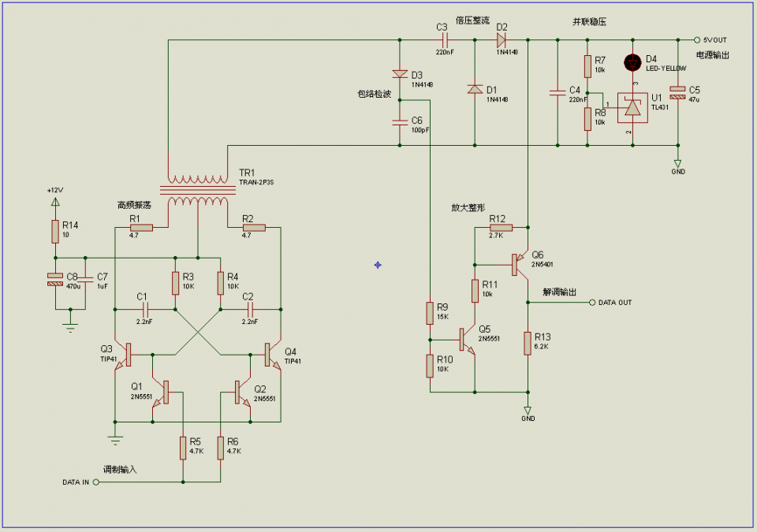Select the Q2 2N5551 transistor
This screenshot has height=532, width=757.
point(239,392)
